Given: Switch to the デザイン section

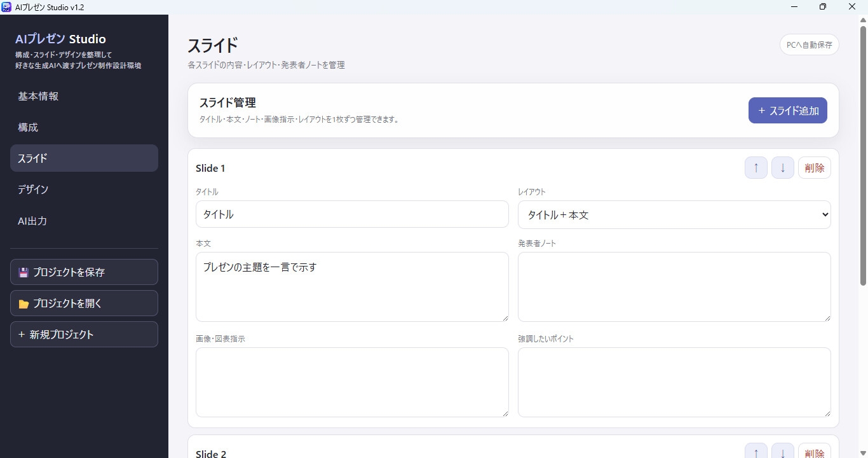Looking at the screenshot, I should click(x=84, y=190).
